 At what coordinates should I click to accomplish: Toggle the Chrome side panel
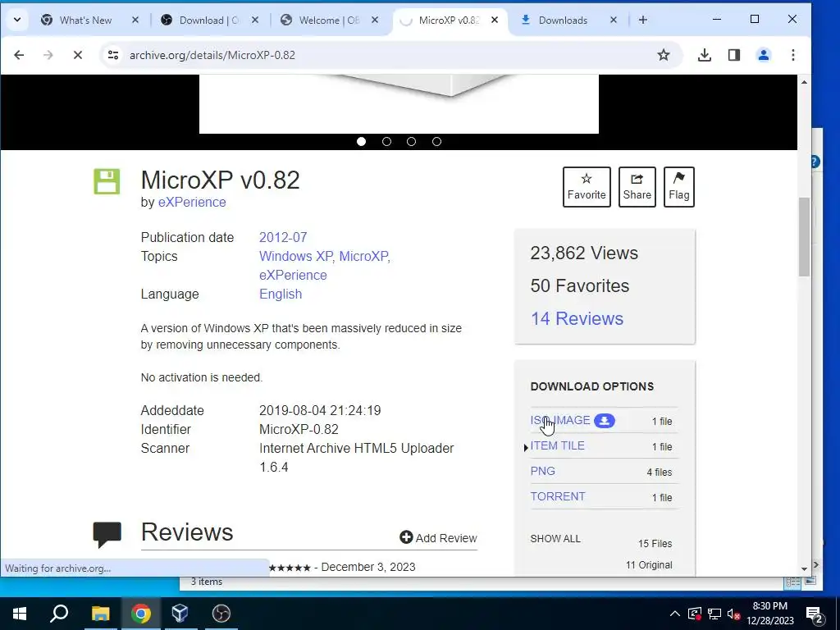point(734,55)
